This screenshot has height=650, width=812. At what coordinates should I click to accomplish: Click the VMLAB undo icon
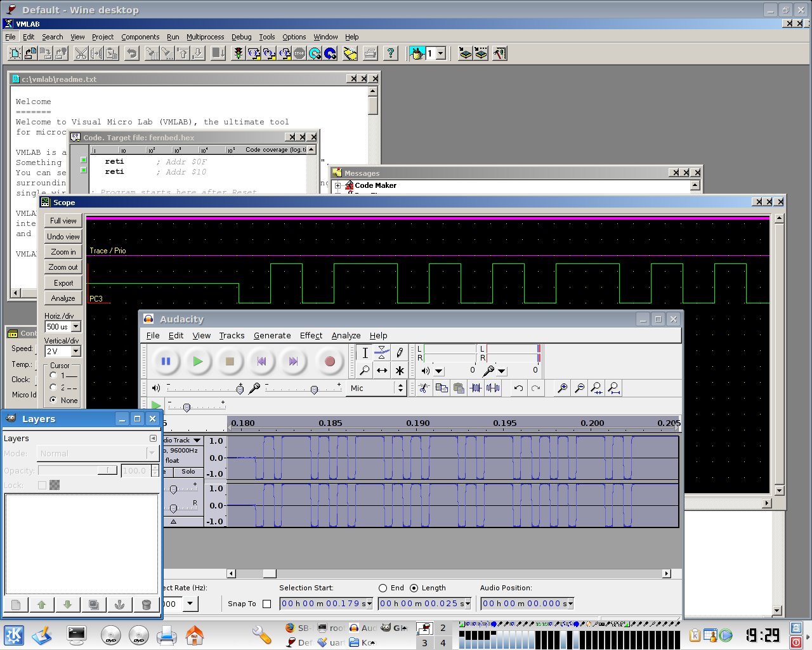[x=131, y=53]
